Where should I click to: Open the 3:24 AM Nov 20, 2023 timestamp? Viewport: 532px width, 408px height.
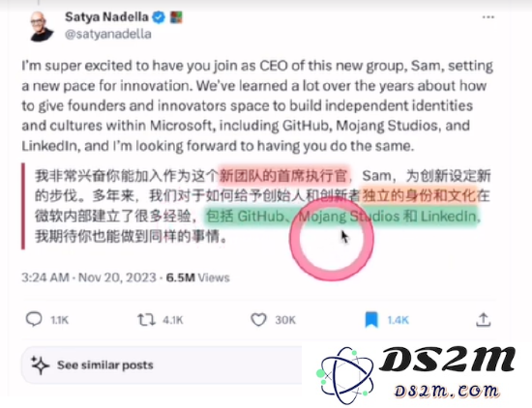click(x=89, y=277)
